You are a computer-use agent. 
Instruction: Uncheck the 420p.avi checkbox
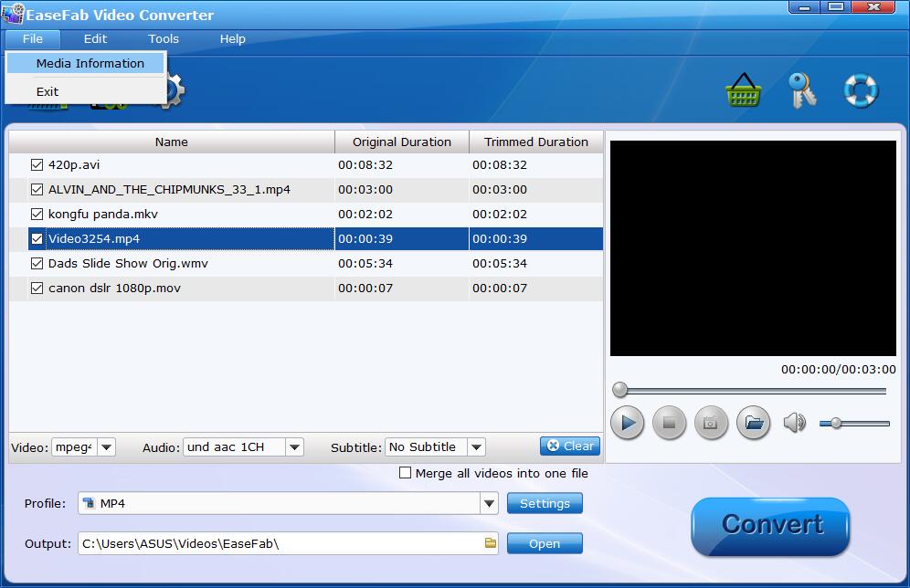coord(37,165)
